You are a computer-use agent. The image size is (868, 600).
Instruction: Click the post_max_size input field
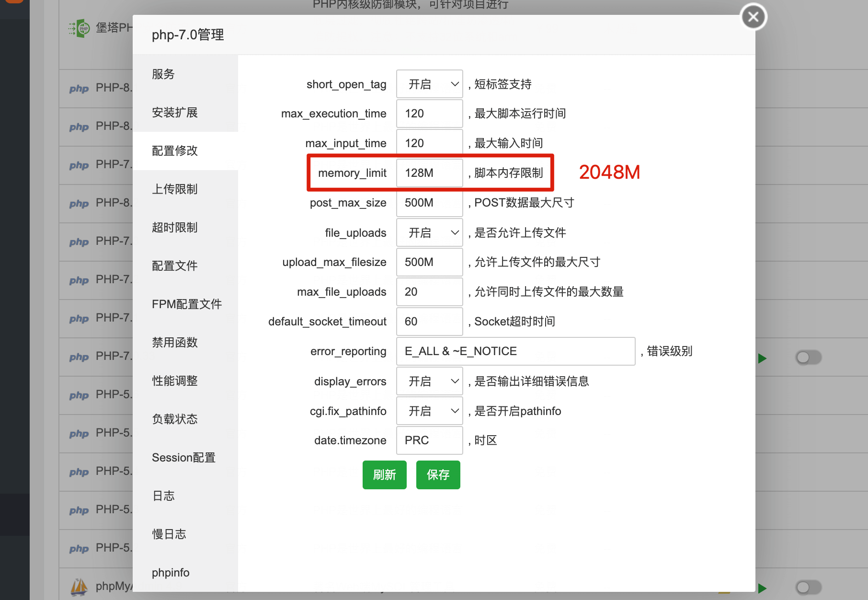[430, 203]
